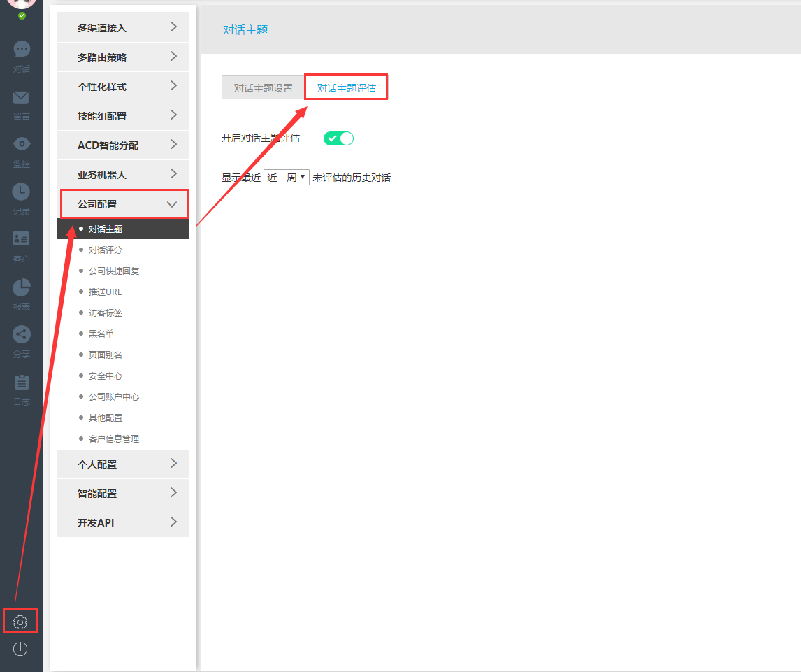
Task: Open the 记录 clock icon
Action: (21, 192)
